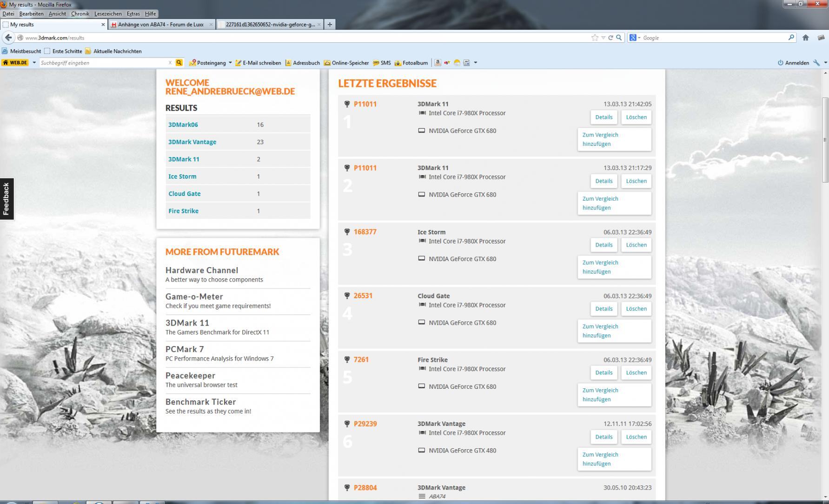Open the Datei menu
Screen dimensions: 829x504
point(8,14)
